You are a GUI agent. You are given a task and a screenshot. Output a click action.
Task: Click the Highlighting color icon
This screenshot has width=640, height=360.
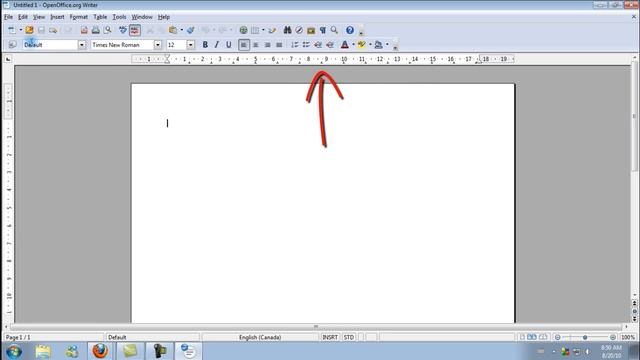[x=362, y=45]
